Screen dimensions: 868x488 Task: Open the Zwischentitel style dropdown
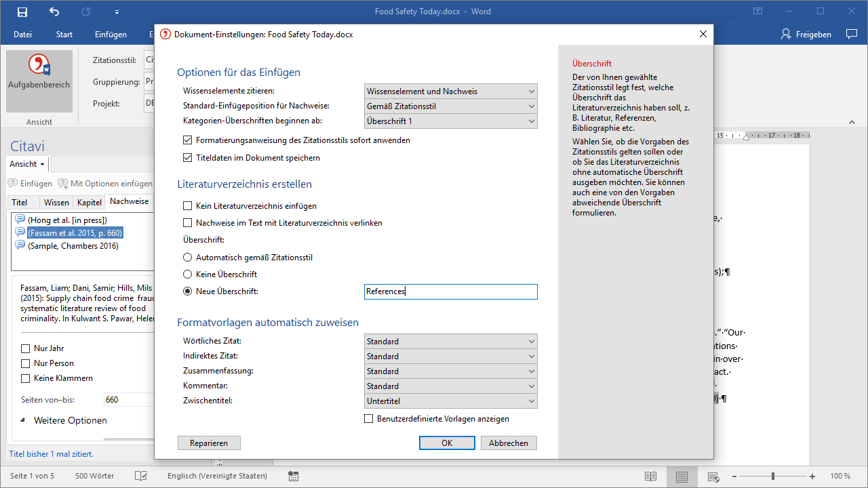(450, 401)
